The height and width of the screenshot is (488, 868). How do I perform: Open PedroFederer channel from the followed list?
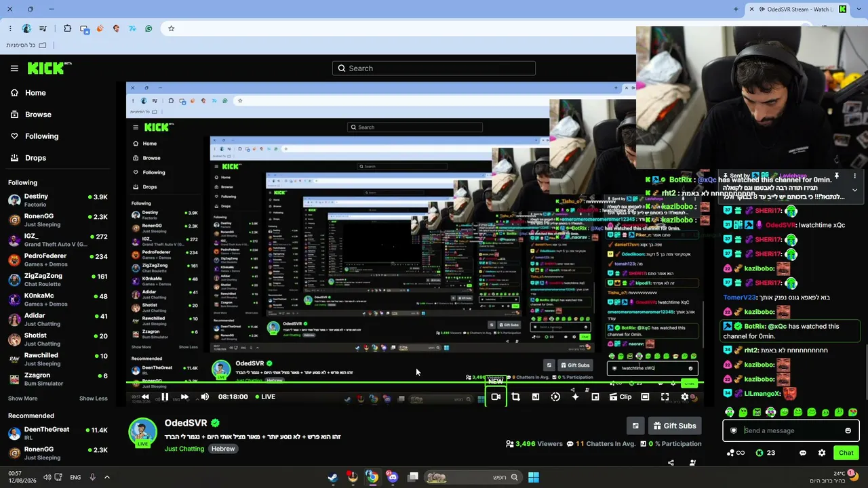tap(58, 260)
